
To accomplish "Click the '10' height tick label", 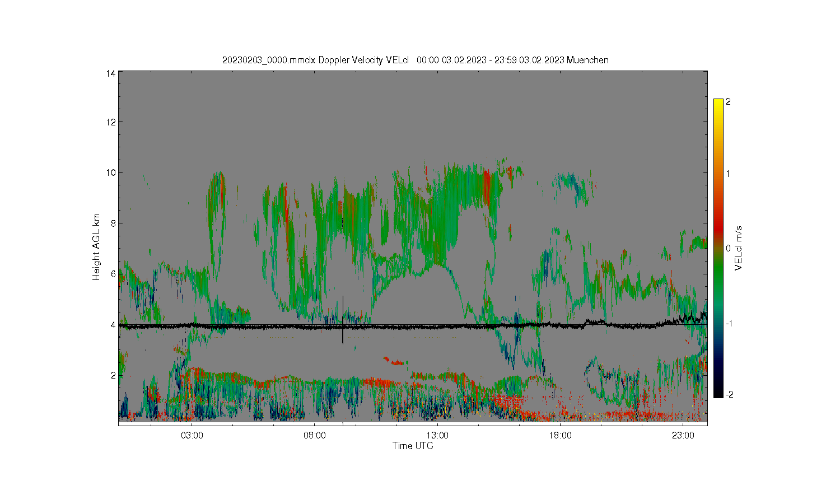I will tap(111, 172).
